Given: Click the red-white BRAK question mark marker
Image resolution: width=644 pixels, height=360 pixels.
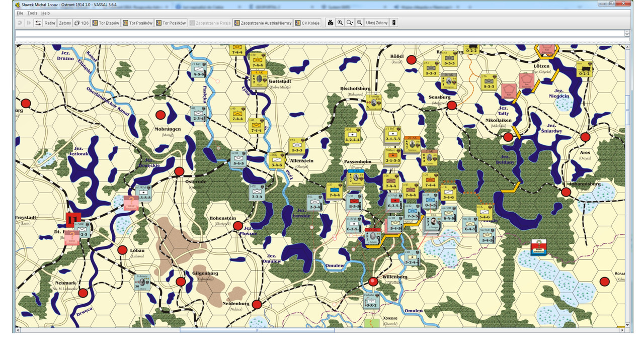Looking at the screenshot, I should (539, 247).
